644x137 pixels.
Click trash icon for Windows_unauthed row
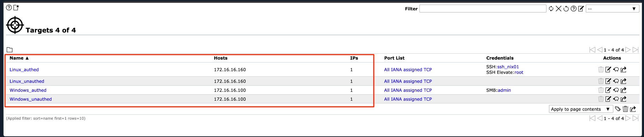[x=601, y=99]
